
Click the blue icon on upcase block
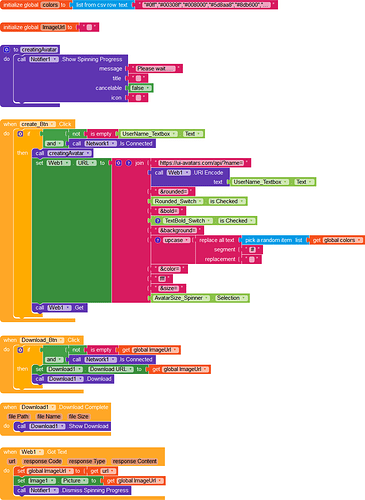[158, 240]
